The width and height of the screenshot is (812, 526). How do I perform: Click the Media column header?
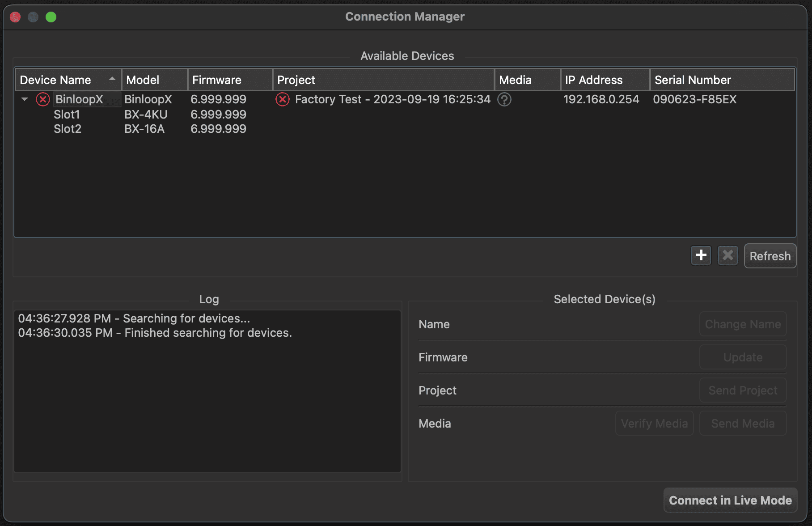(x=515, y=80)
